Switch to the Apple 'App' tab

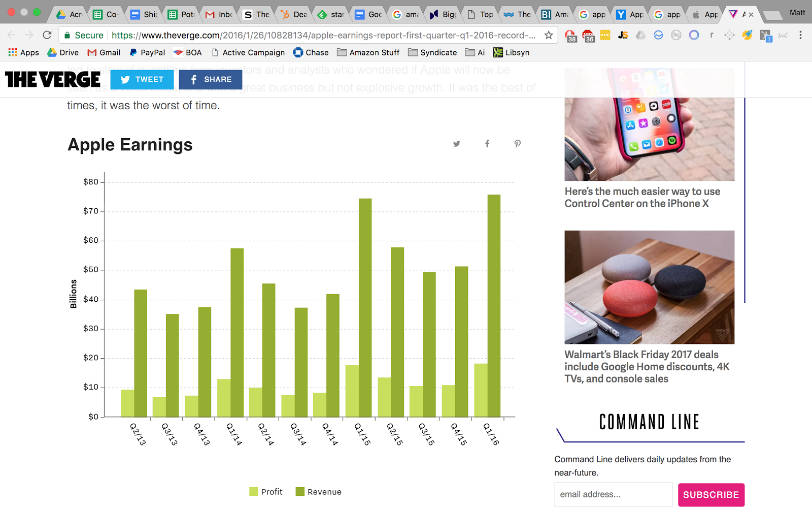click(705, 14)
